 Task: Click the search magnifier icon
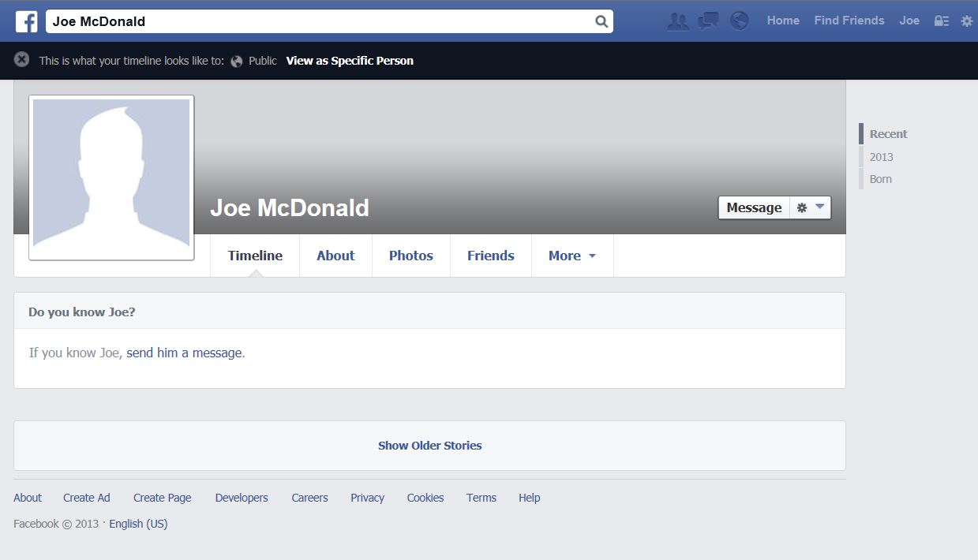pos(601,21)
